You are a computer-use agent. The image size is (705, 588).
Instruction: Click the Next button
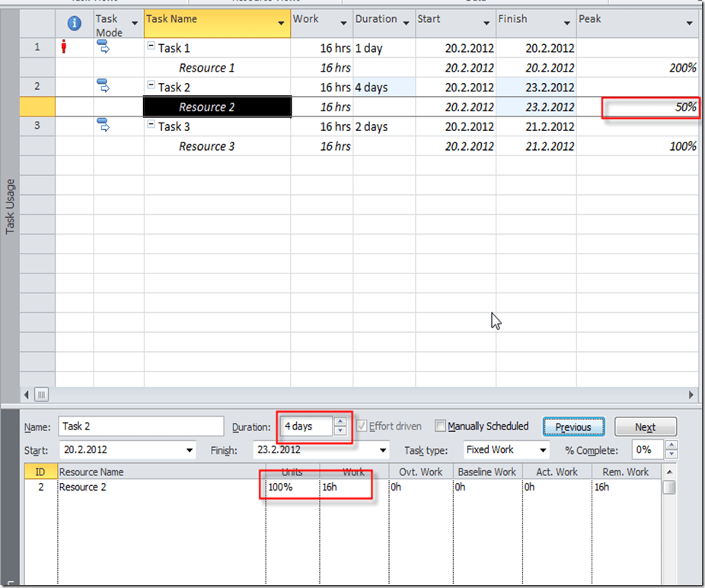(x=645, y=427)
